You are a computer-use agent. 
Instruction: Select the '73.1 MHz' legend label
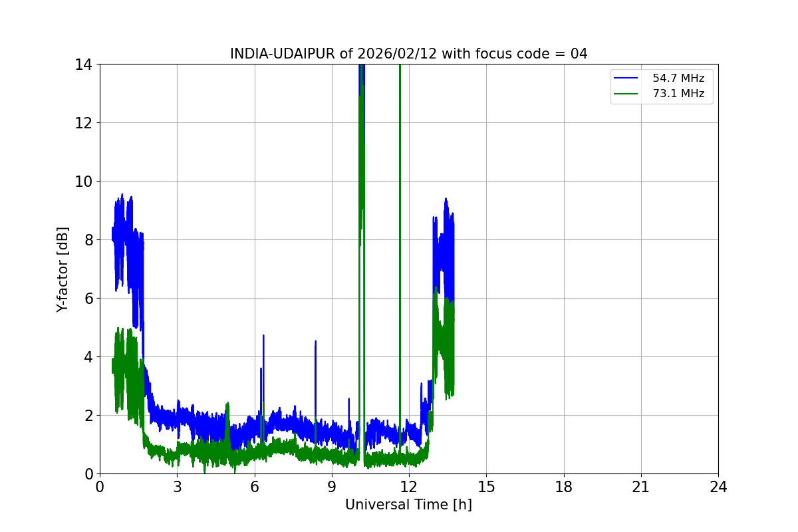point(678,94)
